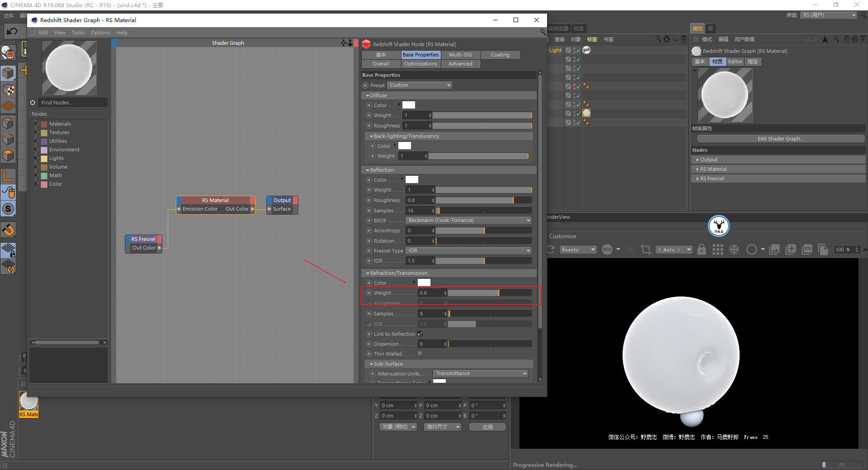Select the Edges mode cube icon
868x470 pixels.
click(x=9, y=139)
